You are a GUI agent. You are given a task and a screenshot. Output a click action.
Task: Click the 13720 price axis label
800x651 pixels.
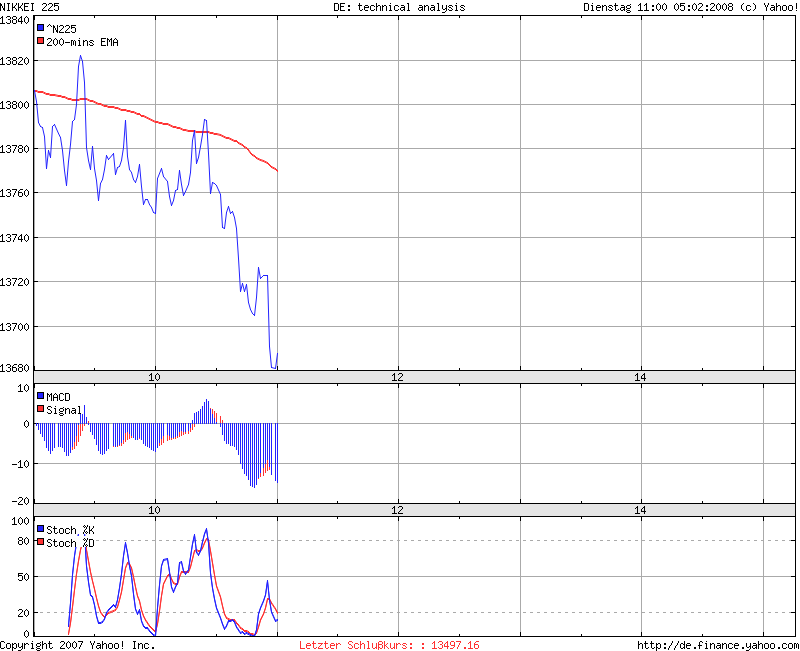click(x=15, y=282)
